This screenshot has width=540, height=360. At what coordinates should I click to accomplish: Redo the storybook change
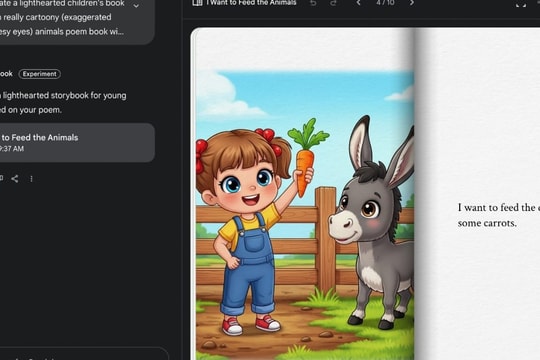[x=333, y=3]
